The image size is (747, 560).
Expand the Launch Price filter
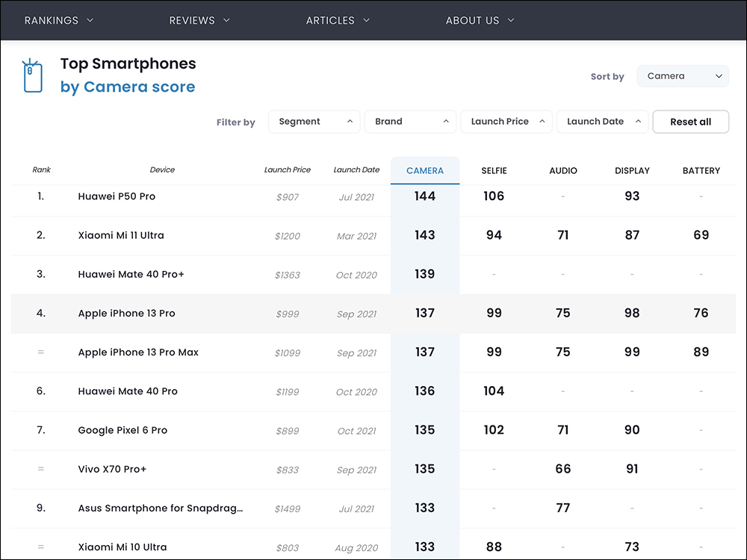point(506,122)
